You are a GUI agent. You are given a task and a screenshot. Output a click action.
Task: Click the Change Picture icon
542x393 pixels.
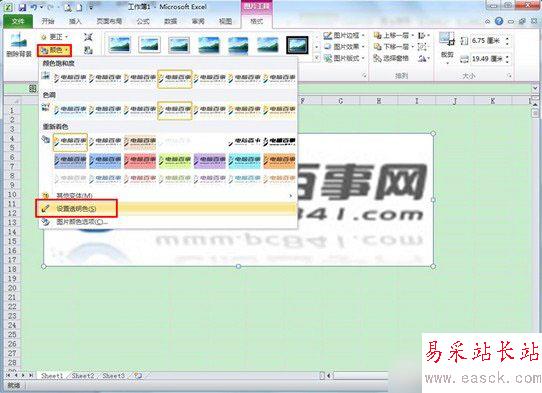coord(88,50)
